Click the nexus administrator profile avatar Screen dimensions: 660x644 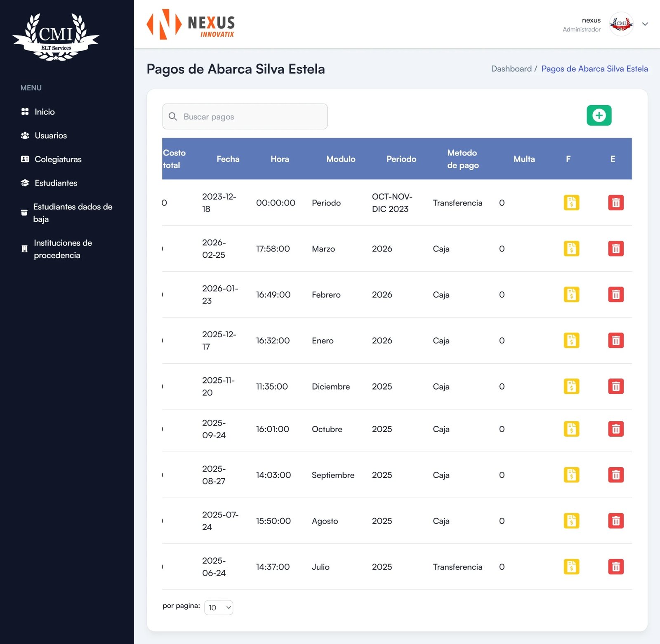tap(621, 24)
